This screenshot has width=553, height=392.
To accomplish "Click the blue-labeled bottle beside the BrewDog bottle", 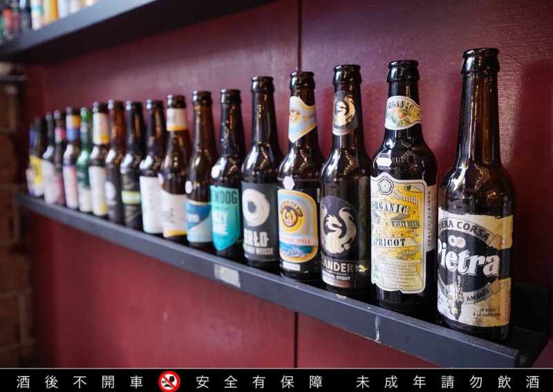I will tap(200, 169).
